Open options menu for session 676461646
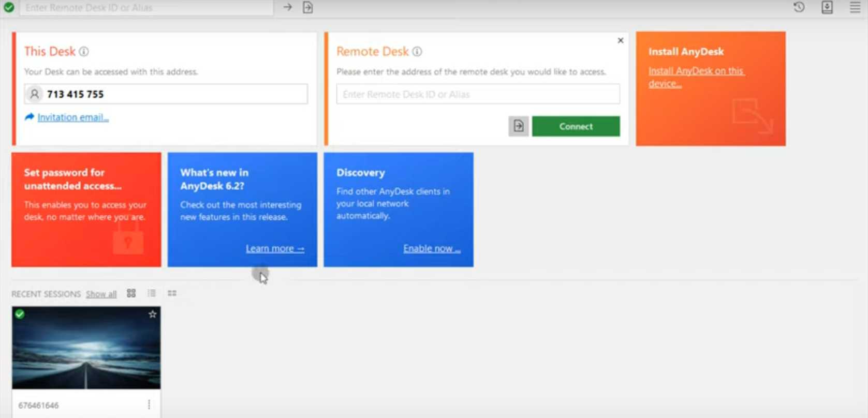Viewport: 868px width, 418px height. coord(149,405)
